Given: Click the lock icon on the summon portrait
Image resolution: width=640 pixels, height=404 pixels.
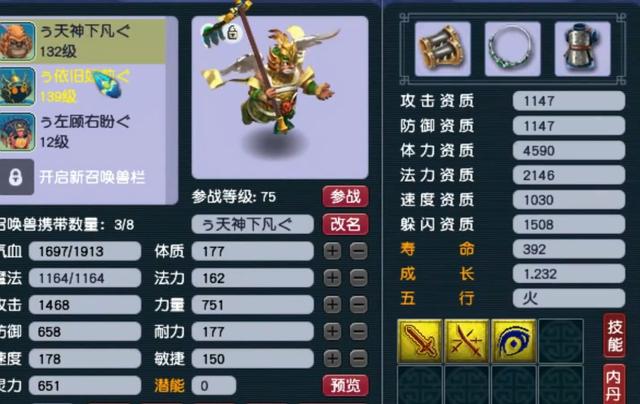Looking at the screenshot, I should [x=232, y=33].
